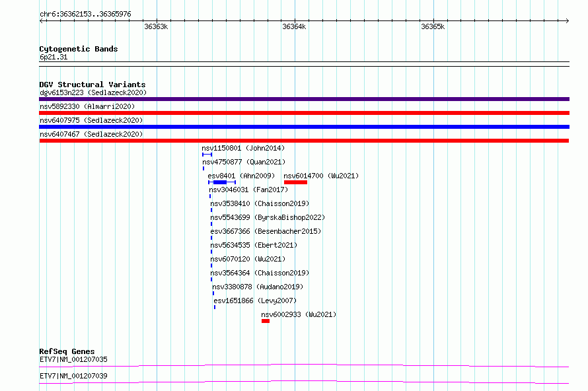The width and height of the screenshot is (588, 391).
Task: Click nsv3046031 (Fan2017) label
Action: point(248,190)
